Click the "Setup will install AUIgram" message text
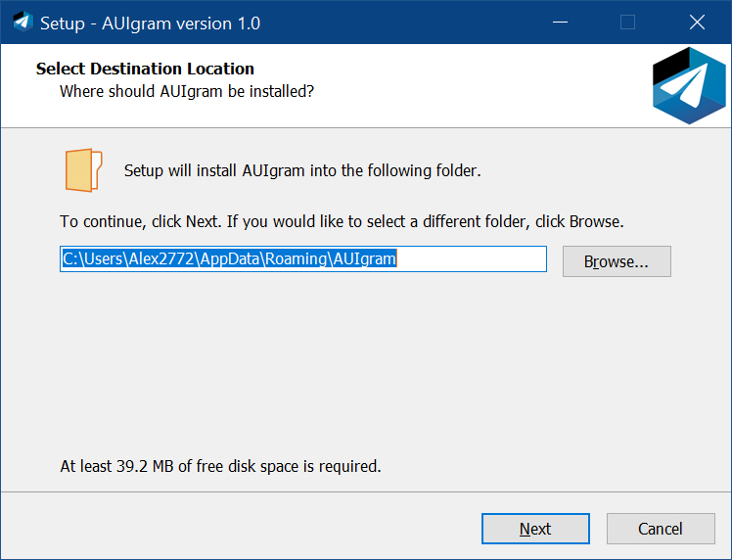Screen dimensions: 732x560 [x=302, y=170]
